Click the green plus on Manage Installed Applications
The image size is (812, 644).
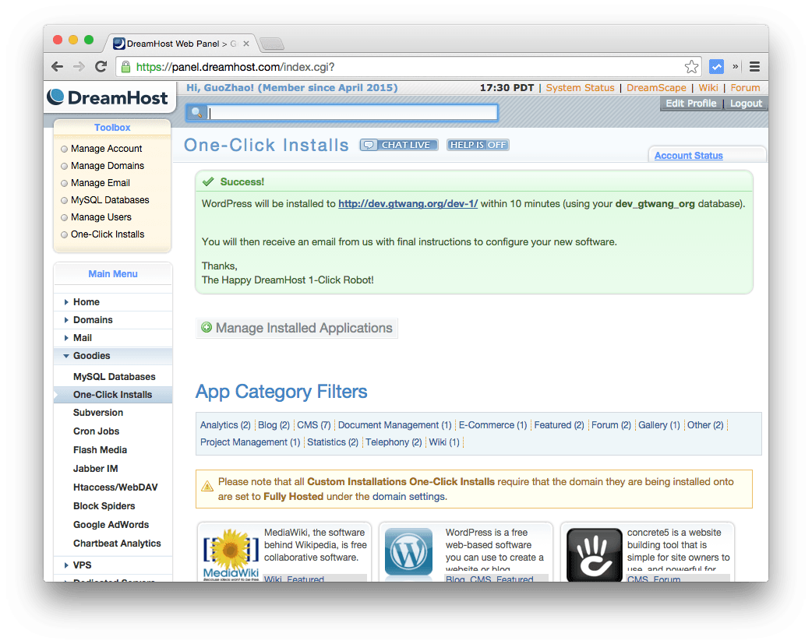click(x=207, y=328)
